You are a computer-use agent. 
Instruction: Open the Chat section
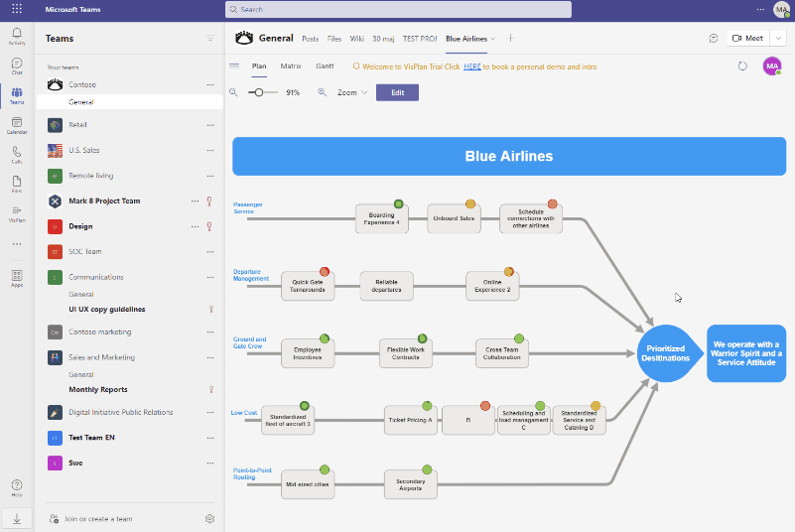point(17,66)
